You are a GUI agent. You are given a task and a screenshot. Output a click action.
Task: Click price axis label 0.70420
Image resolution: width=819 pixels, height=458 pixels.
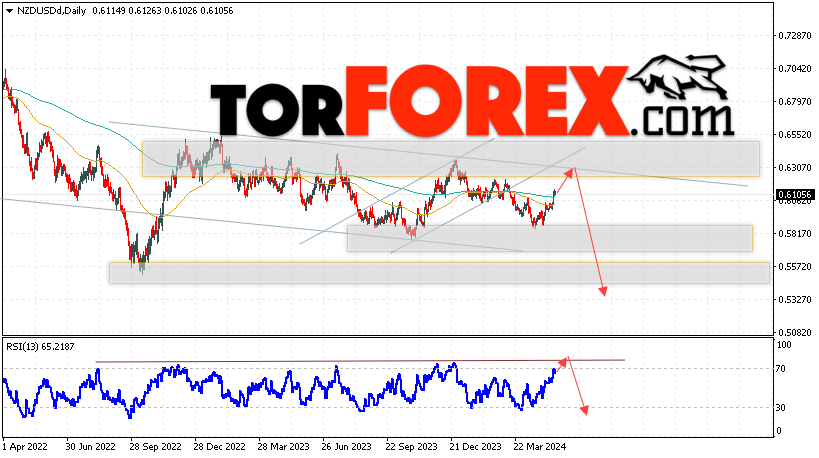[795, 68]
